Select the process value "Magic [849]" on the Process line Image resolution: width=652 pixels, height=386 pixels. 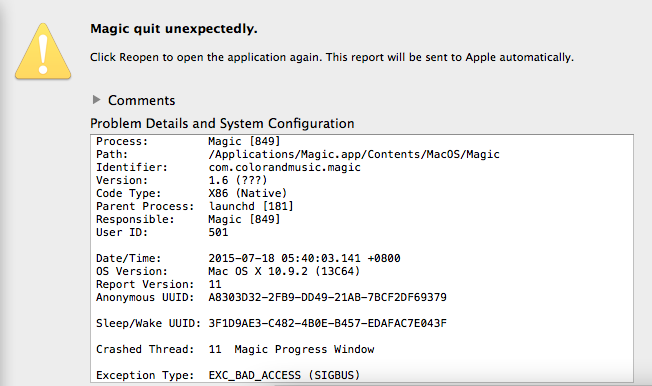(x=244, y=141)
